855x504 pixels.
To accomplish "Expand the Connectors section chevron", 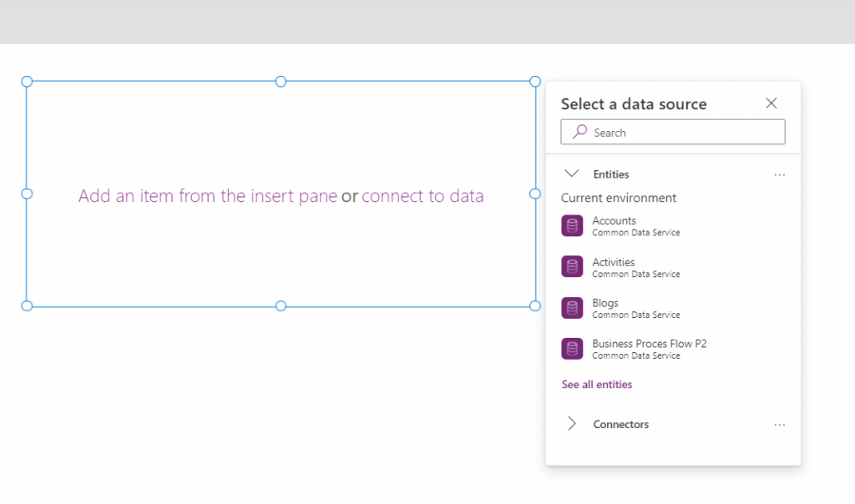I will (x=571, y=423).
